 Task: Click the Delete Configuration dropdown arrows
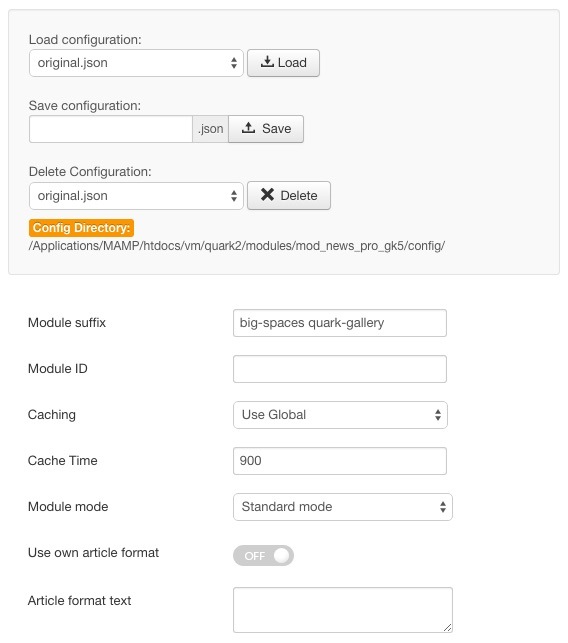pos(234,196)
